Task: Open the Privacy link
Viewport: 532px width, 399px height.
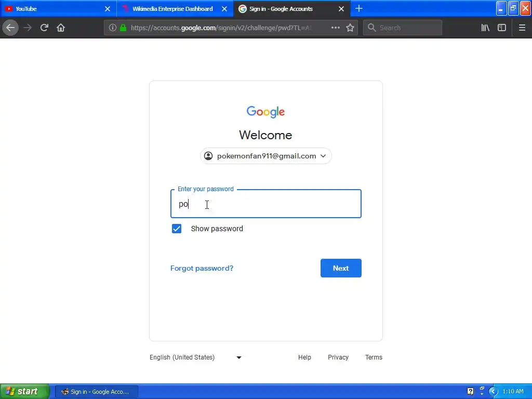Action: click(338, 357)
